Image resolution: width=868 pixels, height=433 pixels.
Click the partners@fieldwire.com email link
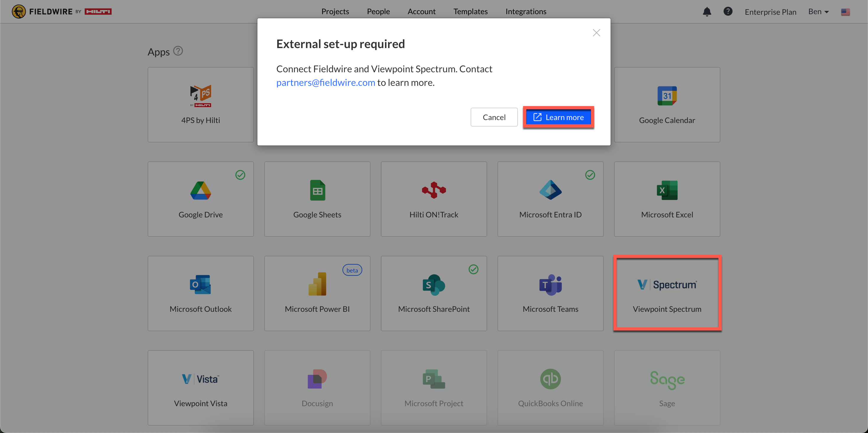point(325,83)
